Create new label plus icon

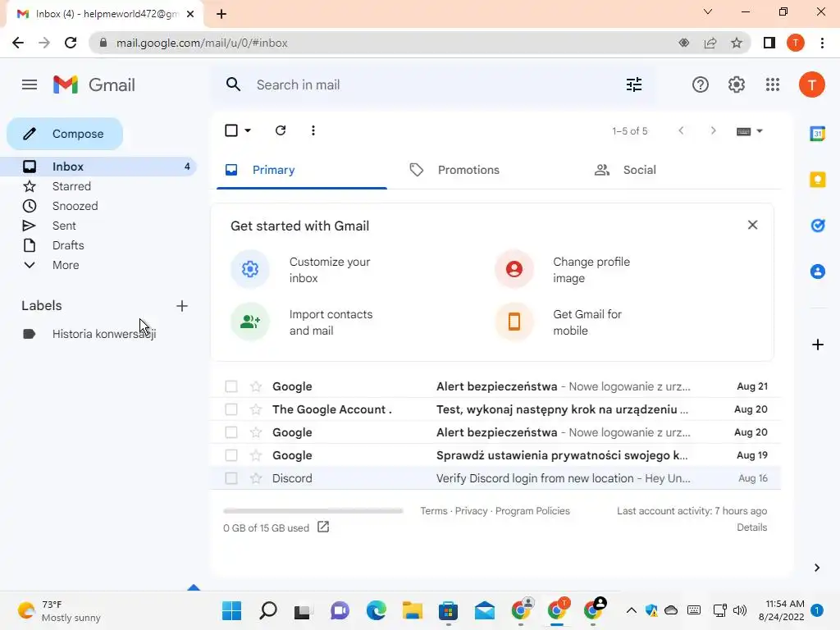pyautogui.click(x=182, y=306)
